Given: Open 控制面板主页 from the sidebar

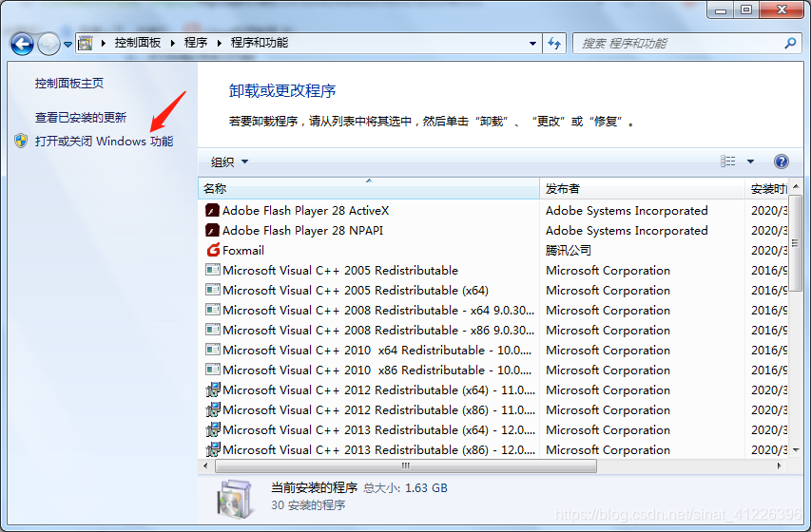Looking at the screenshot, I should [69, 84].
